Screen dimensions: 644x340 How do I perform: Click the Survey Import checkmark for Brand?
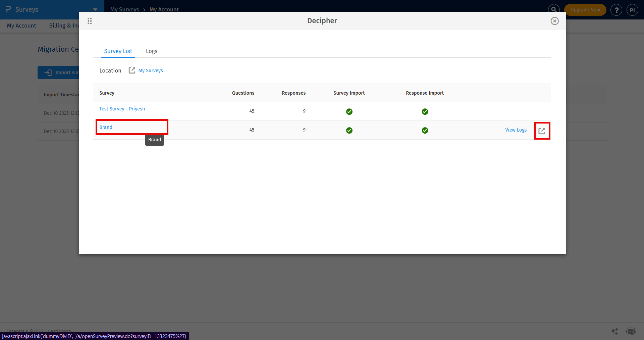tap(349, 131)
